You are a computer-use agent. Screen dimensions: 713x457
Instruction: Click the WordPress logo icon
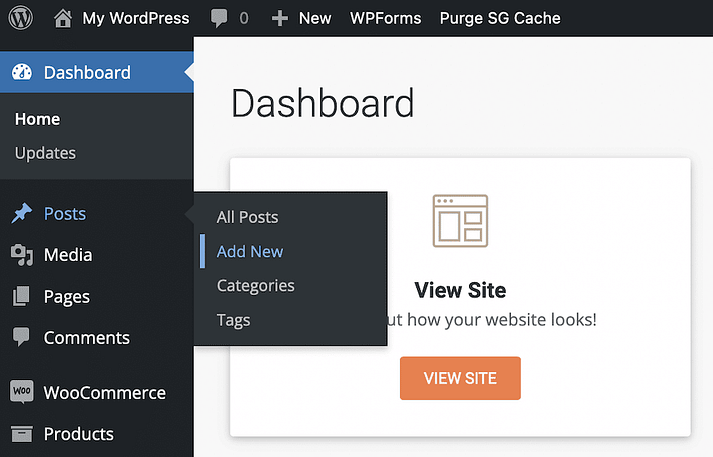click(20, 18)
